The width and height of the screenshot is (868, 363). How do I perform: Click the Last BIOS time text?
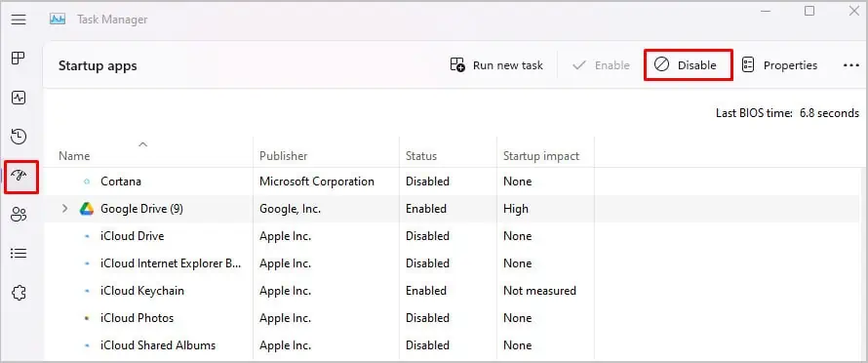tap(787, 113)
